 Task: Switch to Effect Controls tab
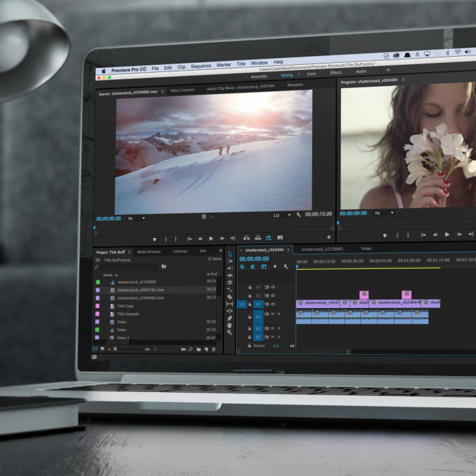point(182,90)
